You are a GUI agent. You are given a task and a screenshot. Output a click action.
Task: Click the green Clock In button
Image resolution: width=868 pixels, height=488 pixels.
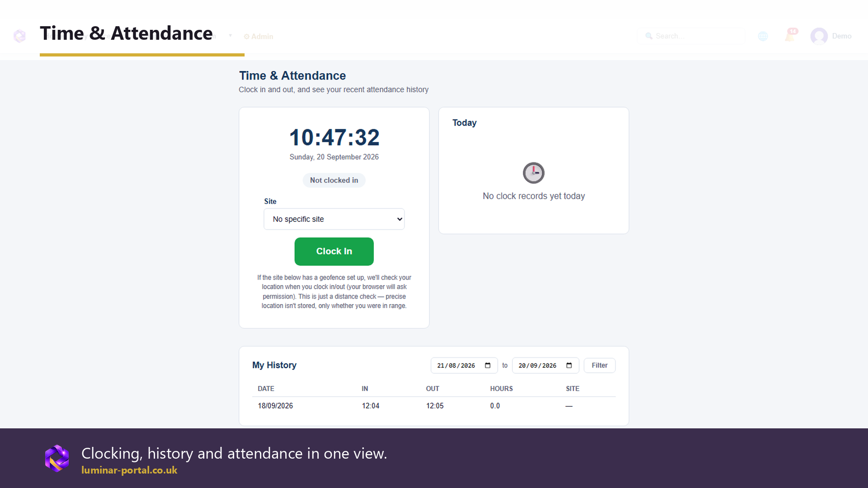[x=334, y=251]
